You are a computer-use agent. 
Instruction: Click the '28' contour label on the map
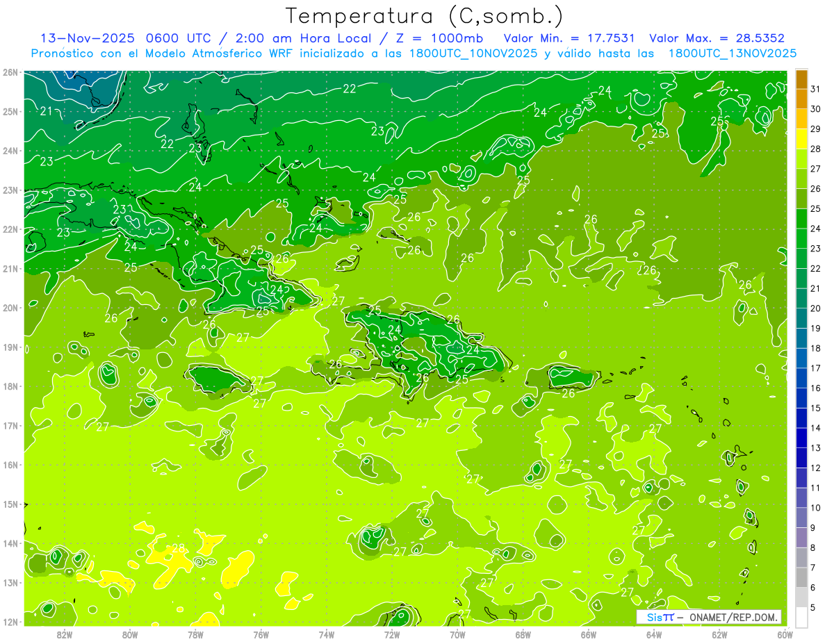click(x=179, y=549)
